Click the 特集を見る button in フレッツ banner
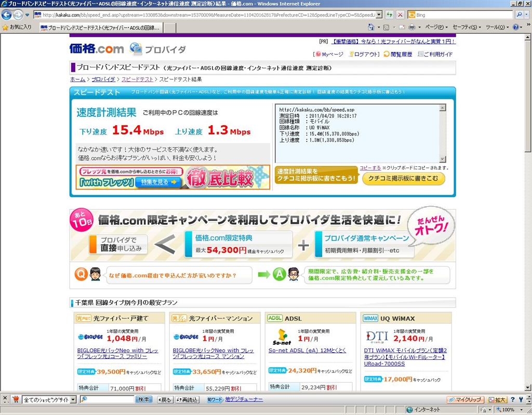The height and width of the screenshot is (415, 532). [158, 182]
